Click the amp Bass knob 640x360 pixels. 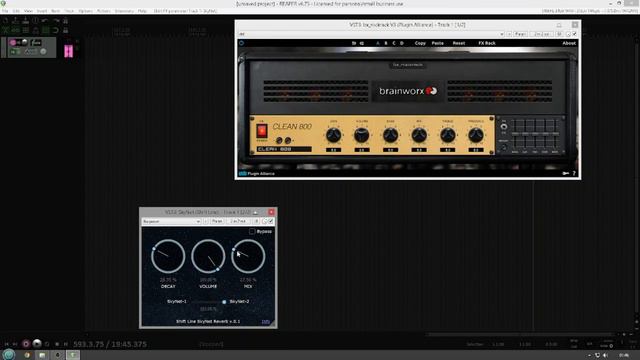pos(391,135)
